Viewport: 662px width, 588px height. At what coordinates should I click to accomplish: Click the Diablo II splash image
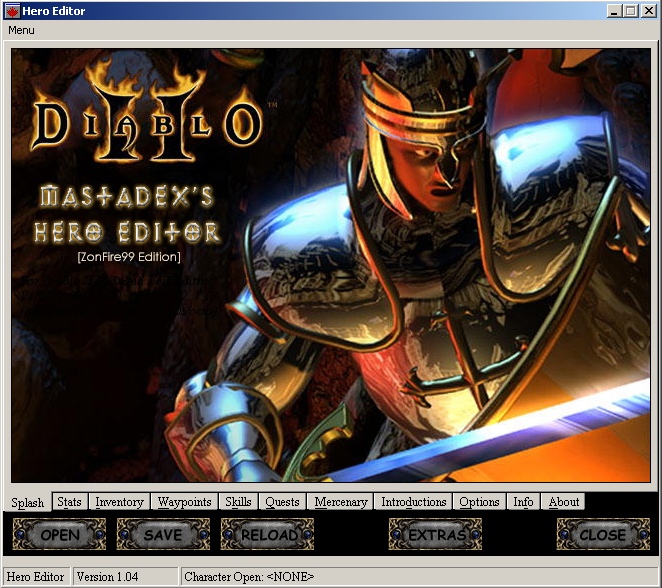[331, 266]
